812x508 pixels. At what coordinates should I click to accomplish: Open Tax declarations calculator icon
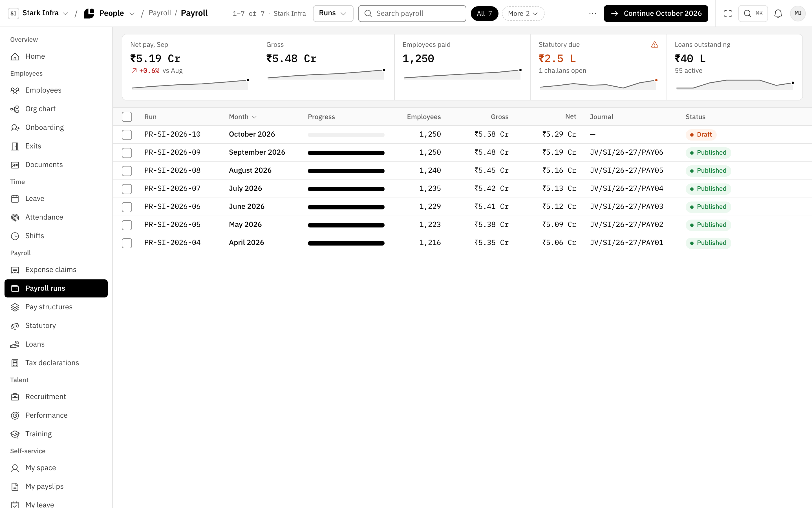click(15, 363)
